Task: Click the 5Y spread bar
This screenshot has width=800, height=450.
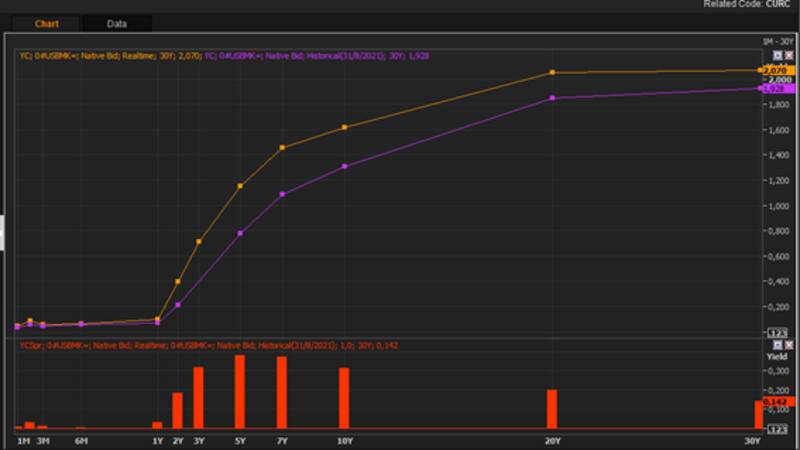Action: (x=240, y=392)
